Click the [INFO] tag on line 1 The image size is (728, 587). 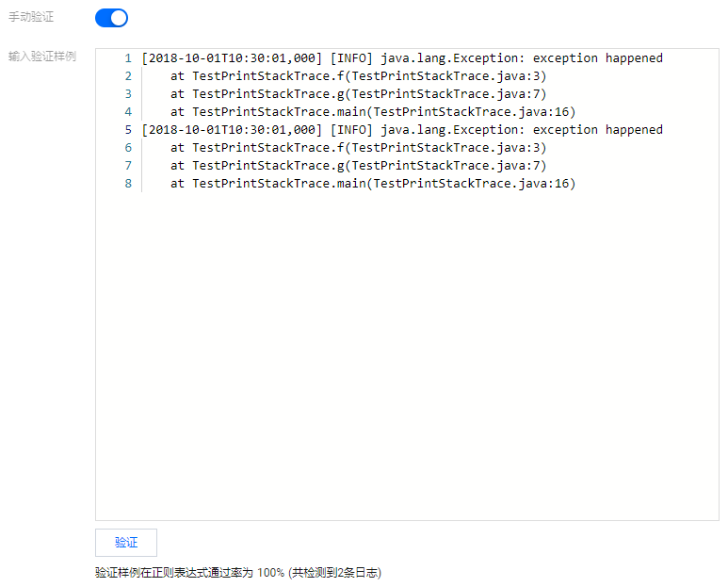[351, 58]
